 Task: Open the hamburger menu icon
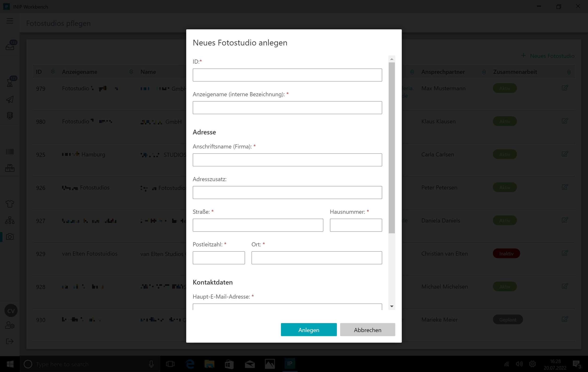(10, 21)
